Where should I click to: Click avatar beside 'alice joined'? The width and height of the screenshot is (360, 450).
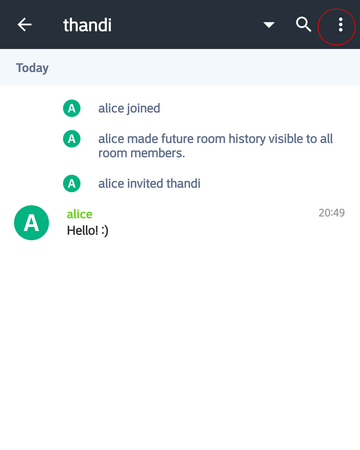tap(72, 108)
